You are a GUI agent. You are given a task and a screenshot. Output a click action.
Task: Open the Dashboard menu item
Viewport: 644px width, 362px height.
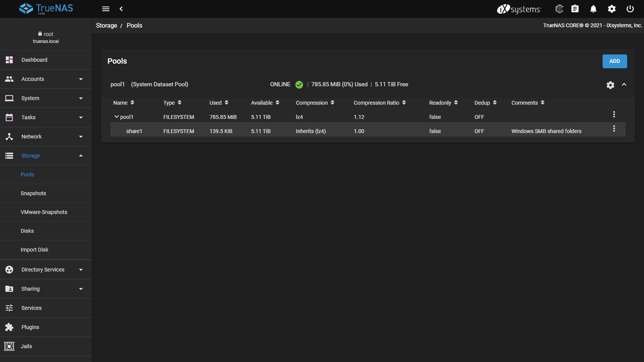pyautogui.click(x=46, y=60)
